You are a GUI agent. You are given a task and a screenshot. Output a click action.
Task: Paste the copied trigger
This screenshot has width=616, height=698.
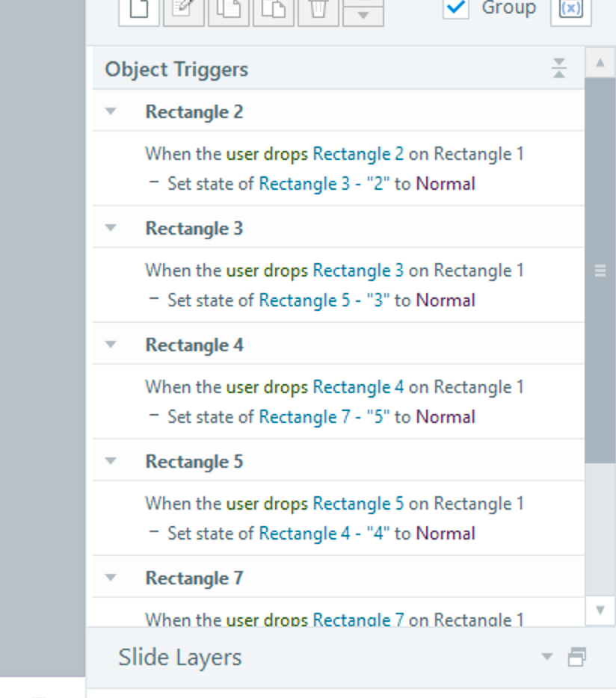[x=274, y=10]
